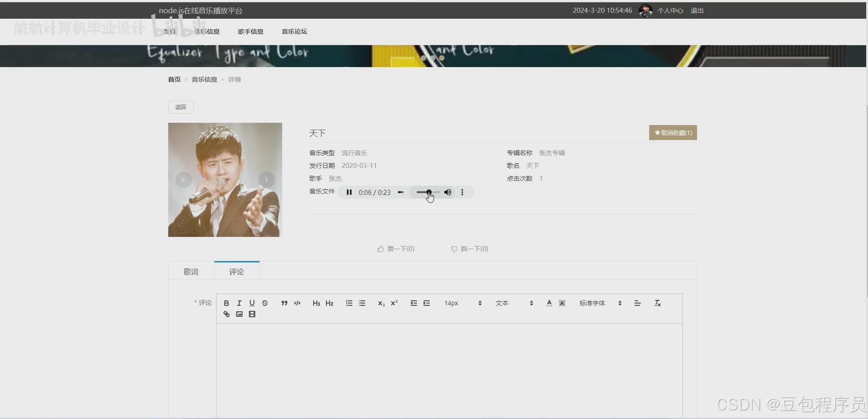Apply strikethrough formatting

tap(265, 303)
